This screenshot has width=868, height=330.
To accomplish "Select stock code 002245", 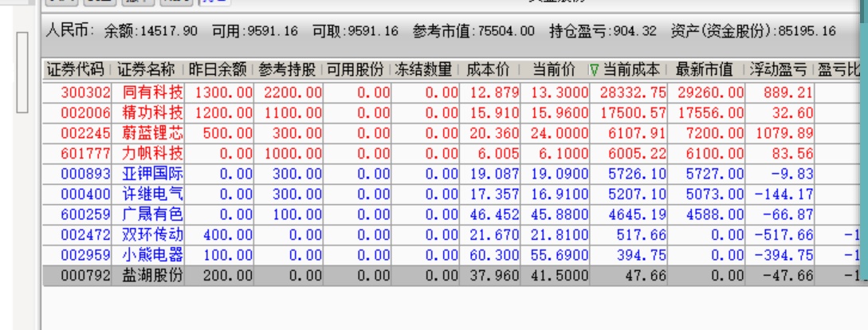I will [x=86, y=133].
